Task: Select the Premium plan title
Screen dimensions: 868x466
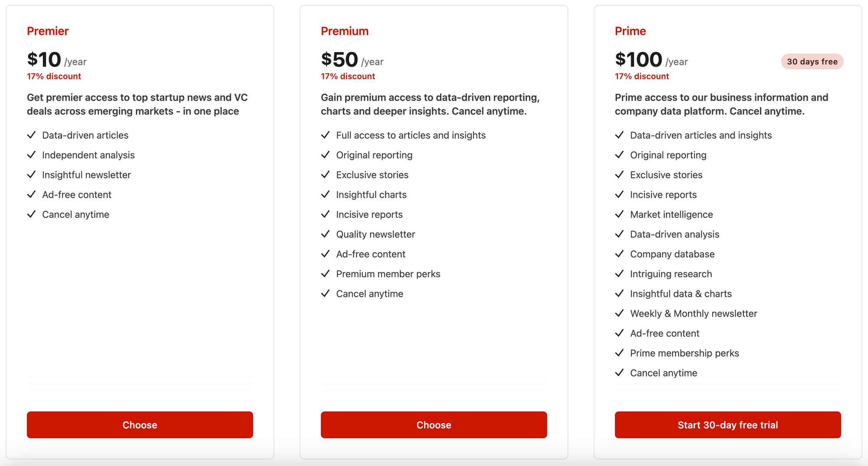Action: 345,31
